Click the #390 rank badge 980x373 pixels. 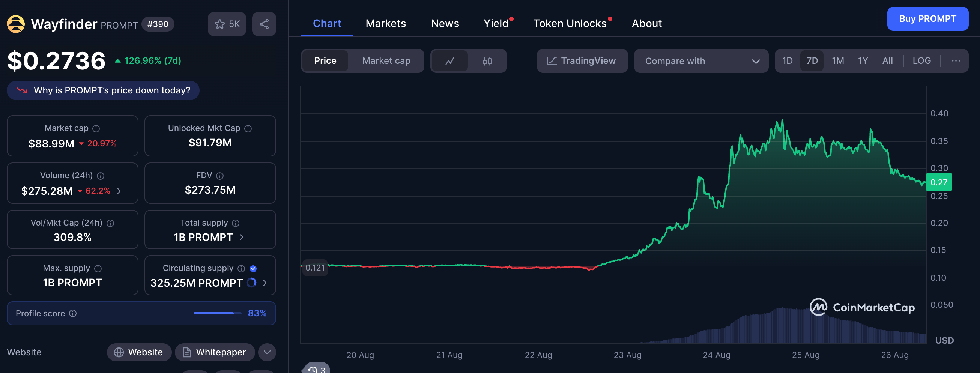pyautogui.click(x=158, y=24)
